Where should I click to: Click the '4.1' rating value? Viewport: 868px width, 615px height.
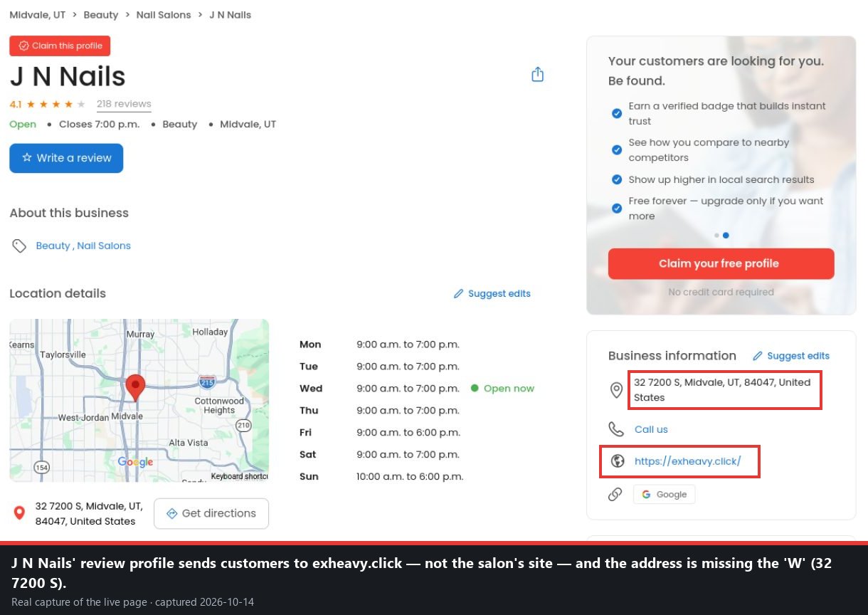coord(16,104)
